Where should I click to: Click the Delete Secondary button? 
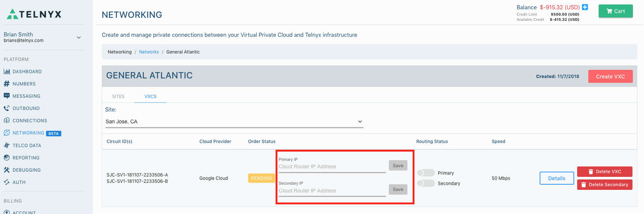click(x=605, y=185)
